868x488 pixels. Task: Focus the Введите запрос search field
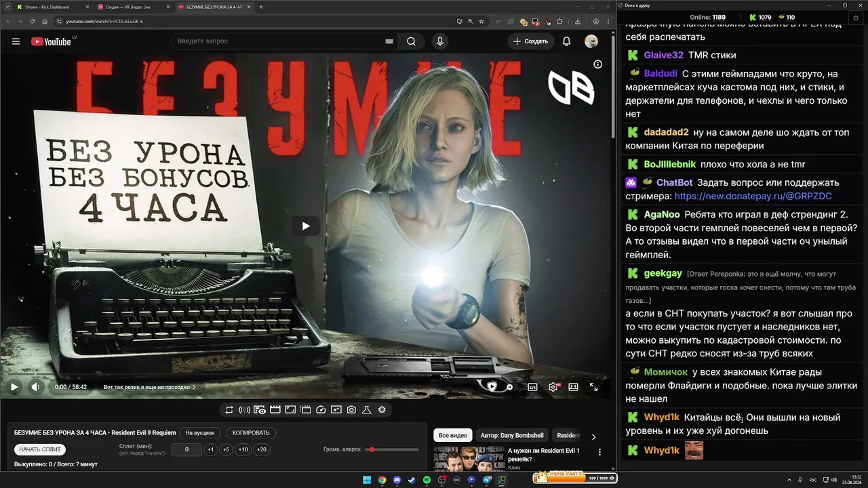[278, 41]
